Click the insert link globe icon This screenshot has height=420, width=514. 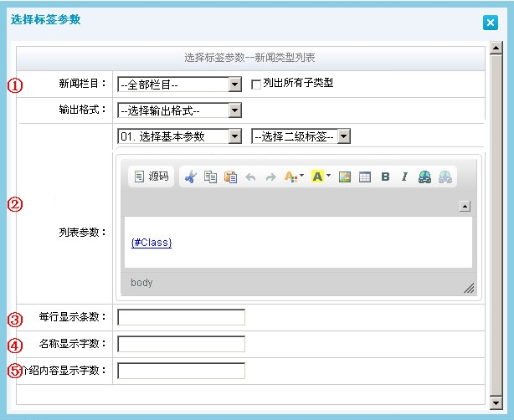pyautogui.click(x=424, y=177)
